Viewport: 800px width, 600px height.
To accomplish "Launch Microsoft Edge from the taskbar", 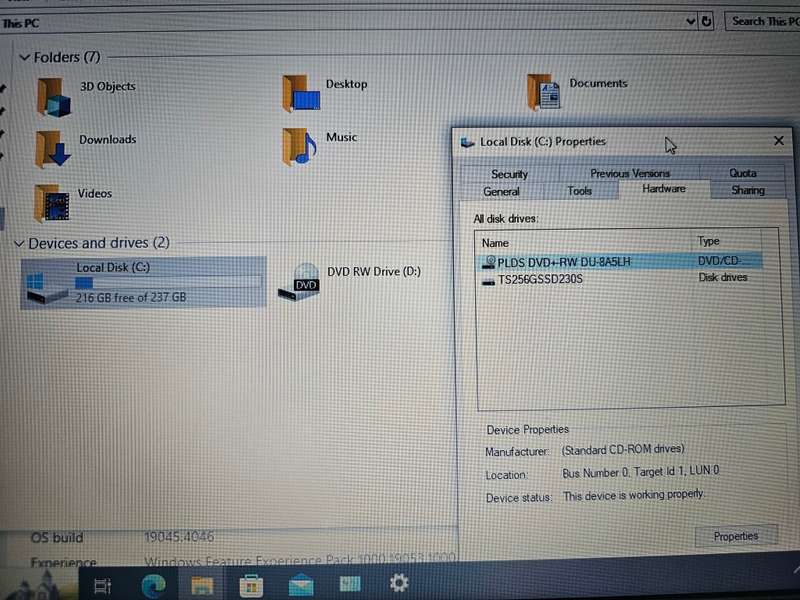I will pyautogui.click(x=154, y=585).
